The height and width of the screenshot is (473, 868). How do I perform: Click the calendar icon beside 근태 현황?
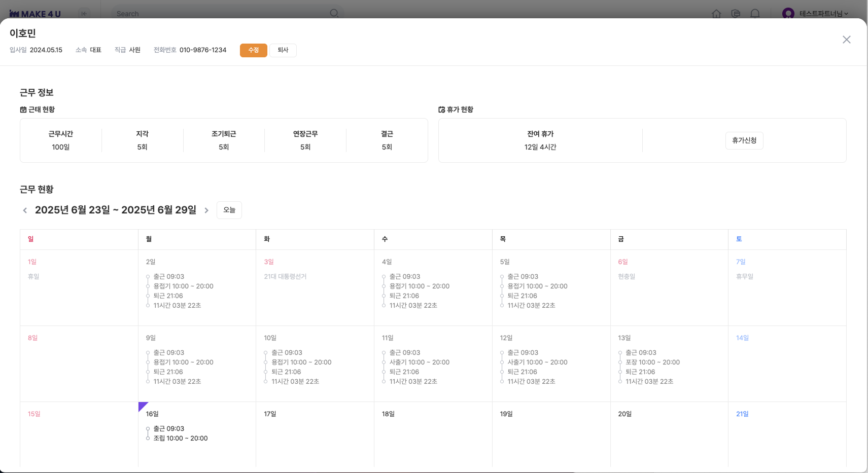pyautogui.click(x=23, y=110)
